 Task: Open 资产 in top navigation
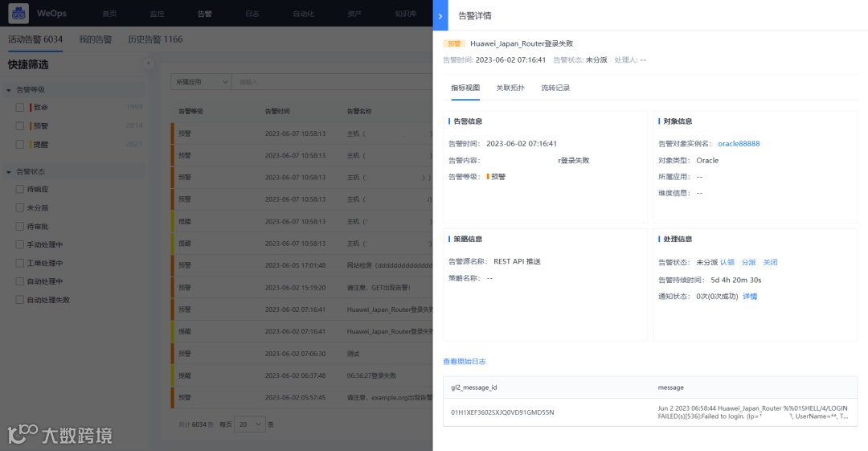click(355, 14)
